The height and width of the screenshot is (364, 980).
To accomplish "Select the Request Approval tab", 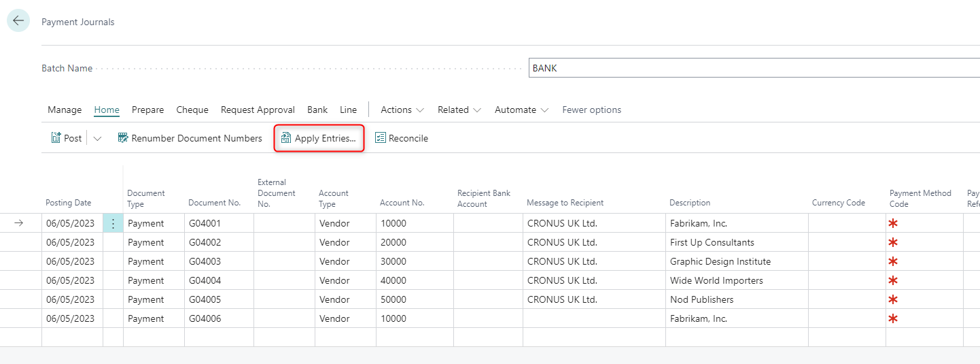I will tap(258, 110).
